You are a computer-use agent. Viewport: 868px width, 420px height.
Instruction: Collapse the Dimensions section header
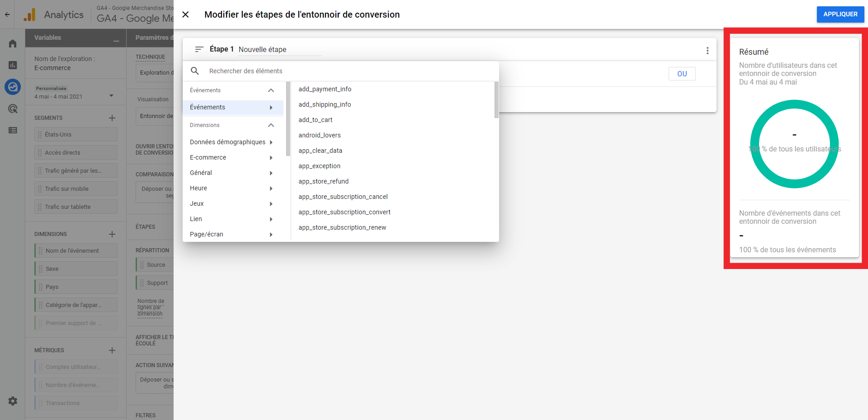(x=271, y=125)
